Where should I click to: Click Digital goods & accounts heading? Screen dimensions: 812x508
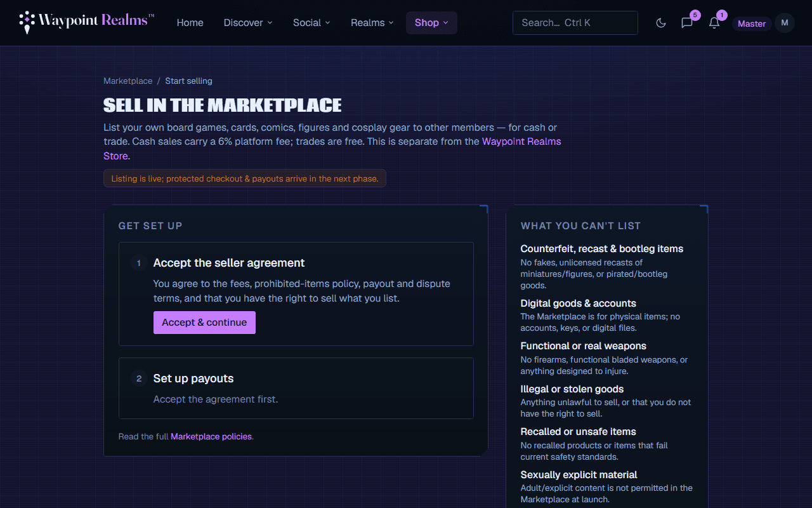579,304
